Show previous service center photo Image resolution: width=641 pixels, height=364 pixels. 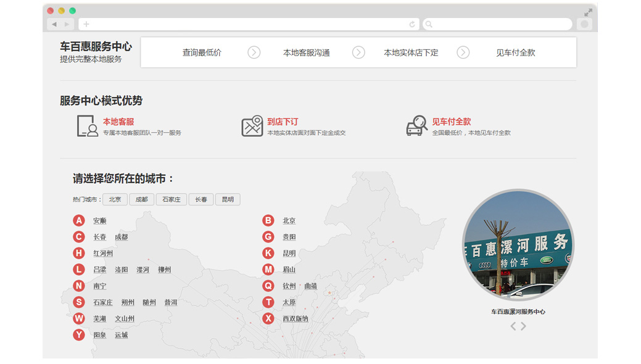(x=513, y=326)
